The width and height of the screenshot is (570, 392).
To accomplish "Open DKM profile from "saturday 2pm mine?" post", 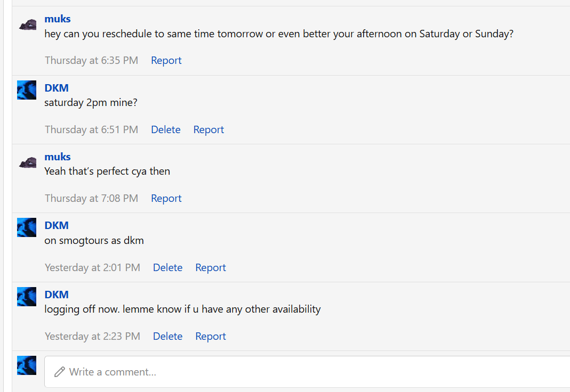I will [x=57, y=88].
